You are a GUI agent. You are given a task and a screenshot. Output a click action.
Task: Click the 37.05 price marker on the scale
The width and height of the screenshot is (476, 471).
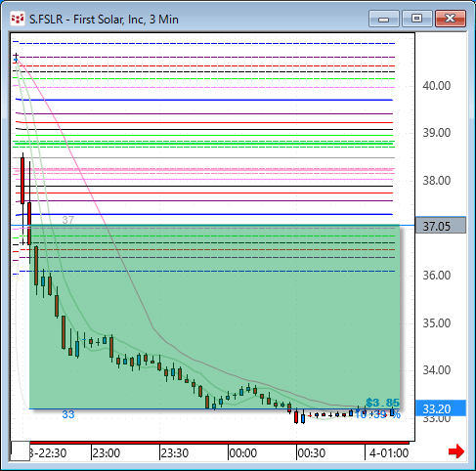441,226
